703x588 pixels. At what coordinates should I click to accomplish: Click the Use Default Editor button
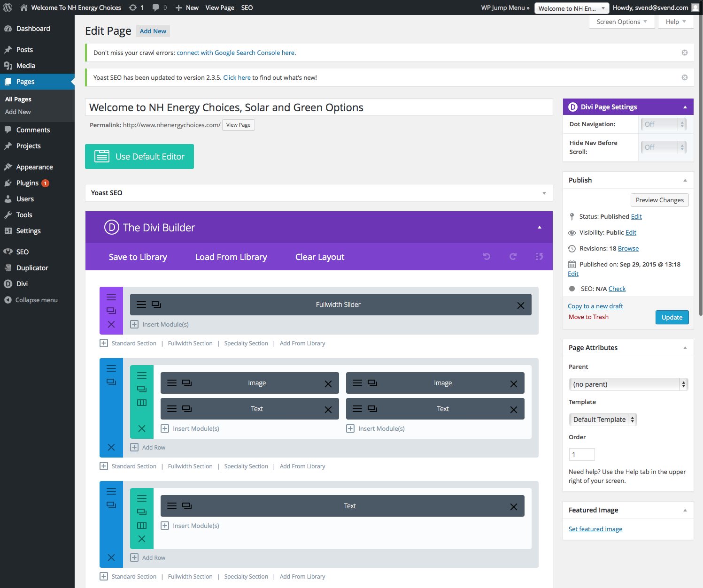pos(139,156)
